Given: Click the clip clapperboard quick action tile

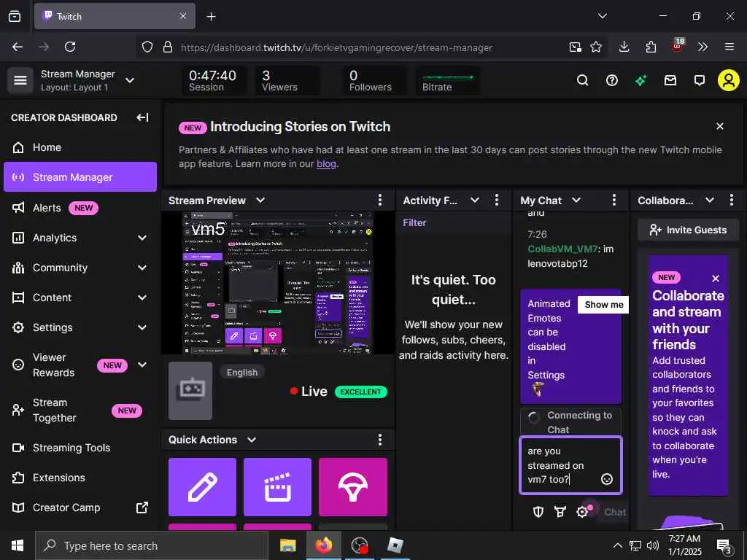Looking at the screenshot, I should [x=277, y=486].
